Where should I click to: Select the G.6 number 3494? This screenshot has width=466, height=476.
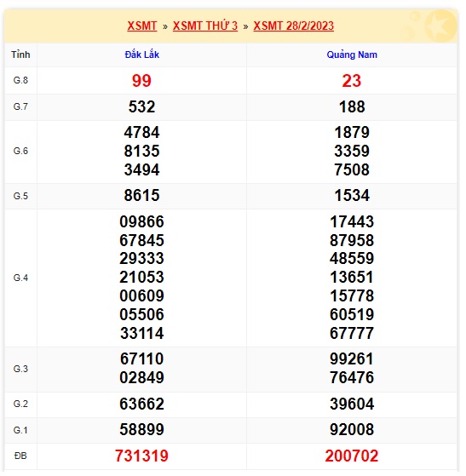[142, 169]
